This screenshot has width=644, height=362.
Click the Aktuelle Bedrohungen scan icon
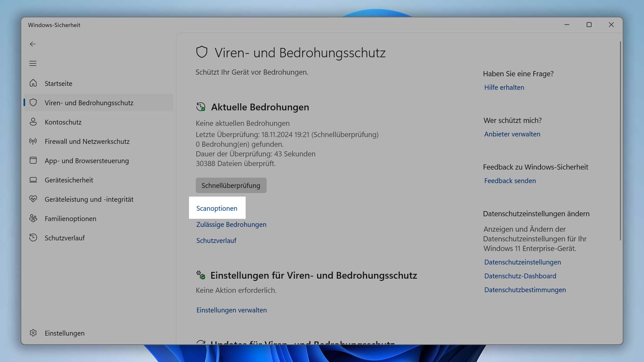click(201, 107)
